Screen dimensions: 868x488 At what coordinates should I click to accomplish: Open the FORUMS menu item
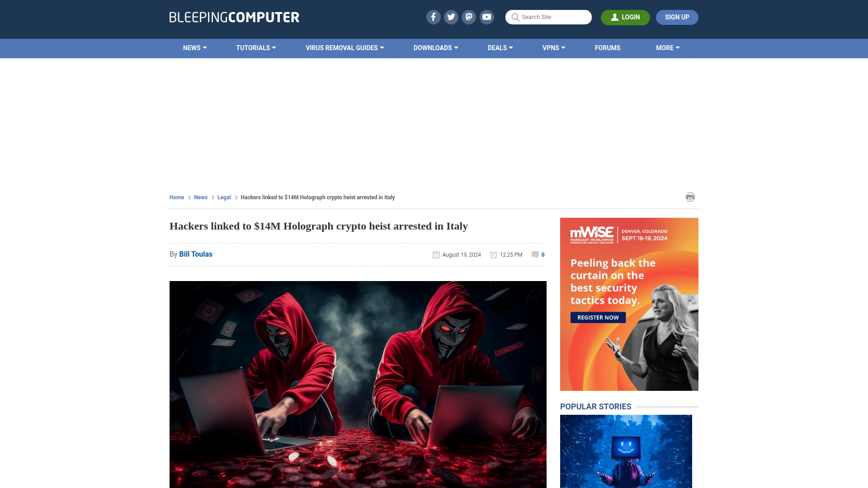point(608,47)
